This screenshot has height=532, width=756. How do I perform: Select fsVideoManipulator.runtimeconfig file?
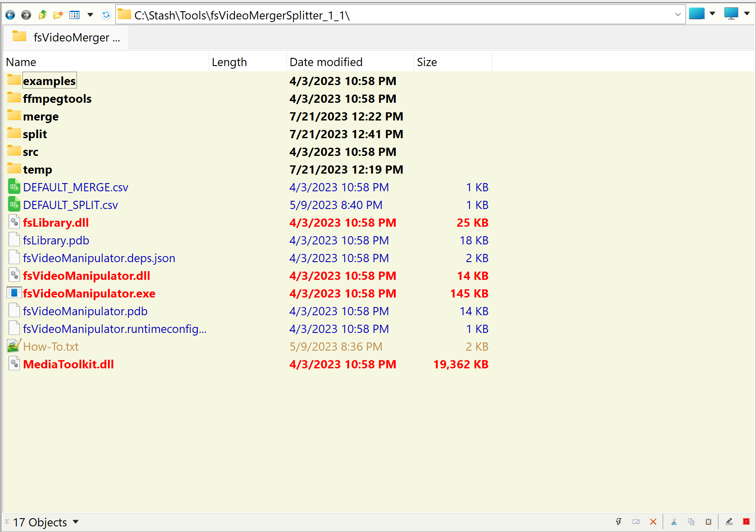tap(114, 329)
